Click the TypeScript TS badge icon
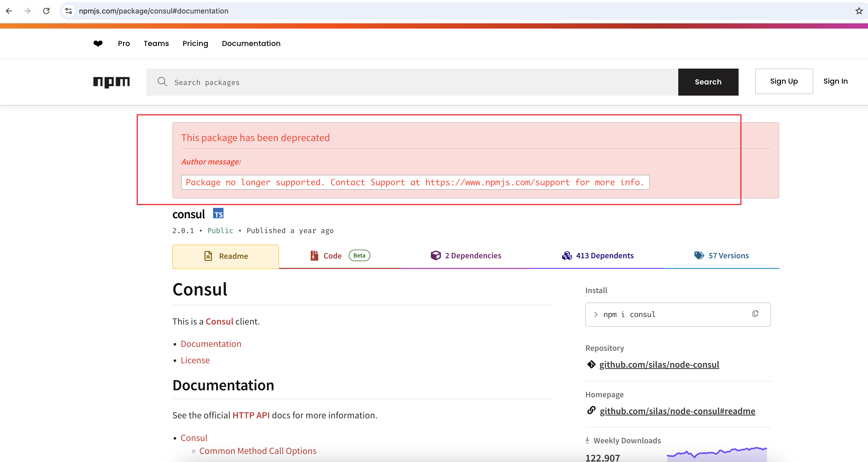This screenshot has height=462, width=868. (x=218, y=214)
